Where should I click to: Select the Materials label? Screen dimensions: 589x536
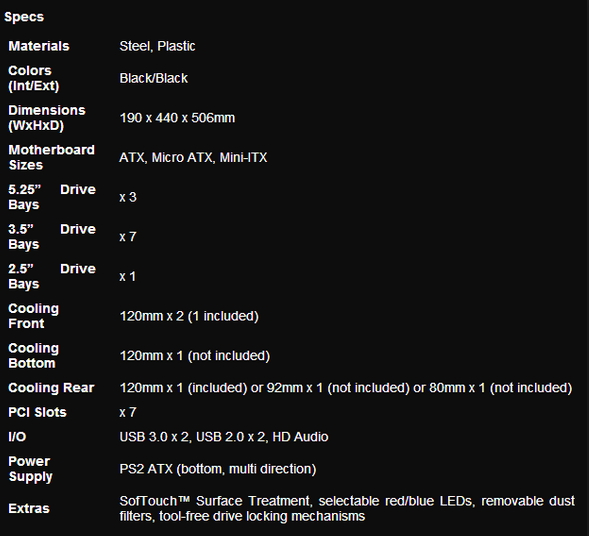click(x=39, y=46)
